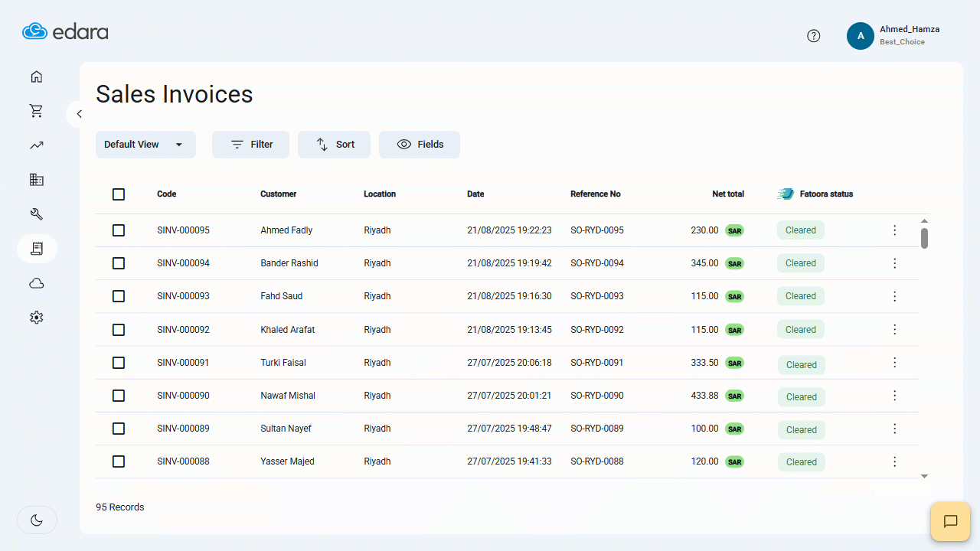This screenshot has height=551, width=980.
Task: Click net total 433.88
Action: tap(704, 396)
